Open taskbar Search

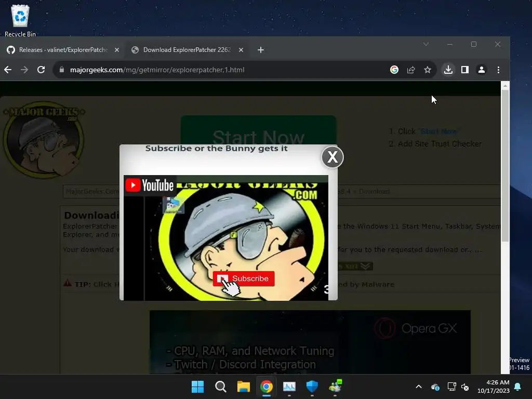(220, 387)
